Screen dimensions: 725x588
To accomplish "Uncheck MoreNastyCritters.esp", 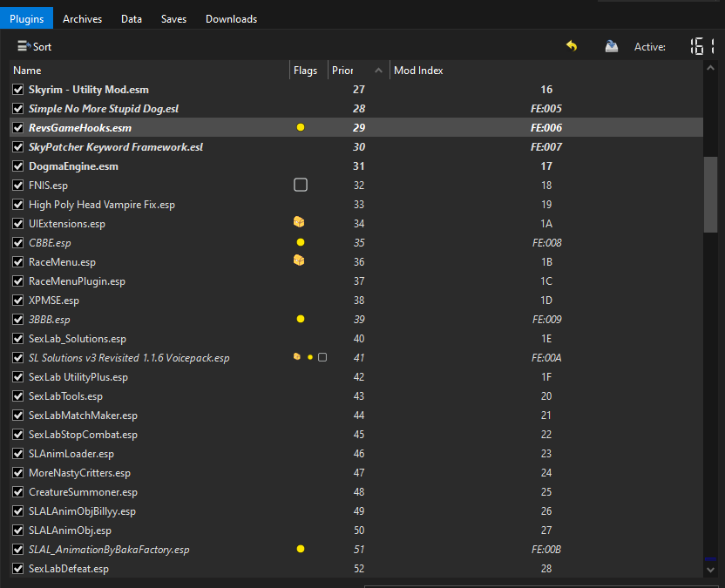I will click(x=18, y=473).
